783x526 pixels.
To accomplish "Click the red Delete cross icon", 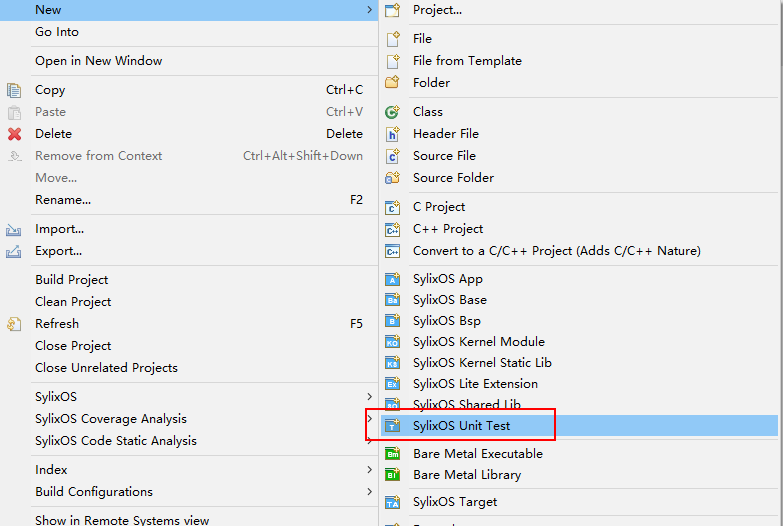I will (14, 134).
